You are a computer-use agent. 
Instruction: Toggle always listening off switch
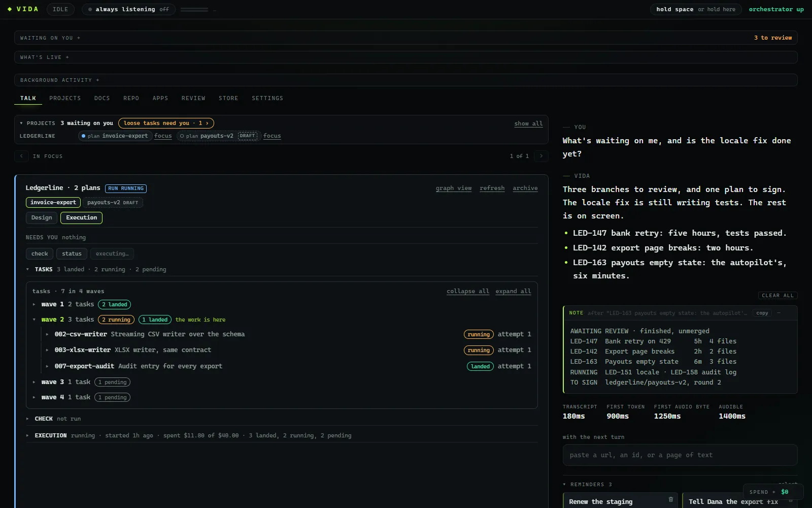tap(129, 9)
